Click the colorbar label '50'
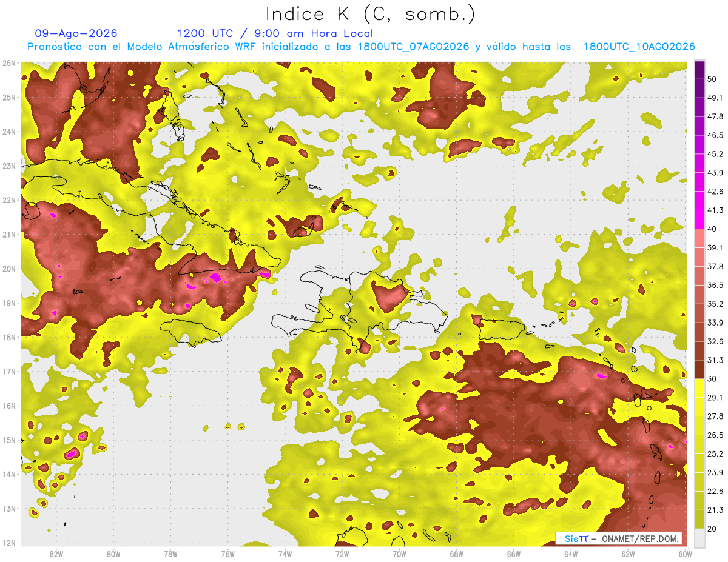This screenshot has height=562, width=728. point(712,79)
